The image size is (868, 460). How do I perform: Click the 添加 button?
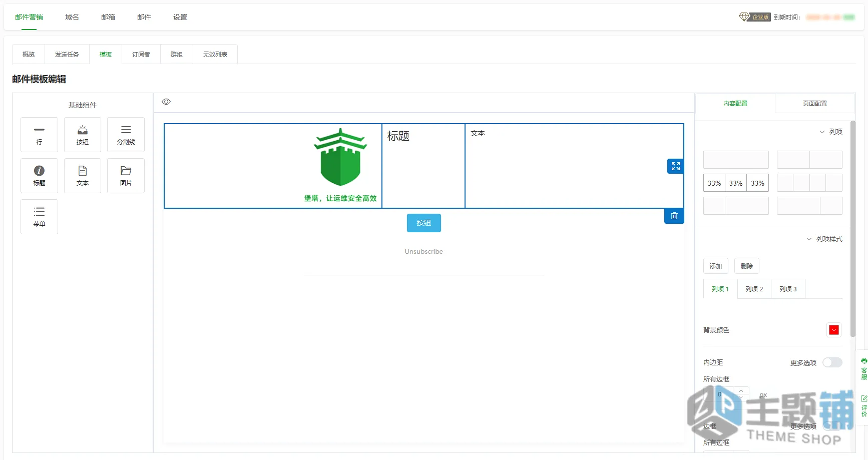716,266
